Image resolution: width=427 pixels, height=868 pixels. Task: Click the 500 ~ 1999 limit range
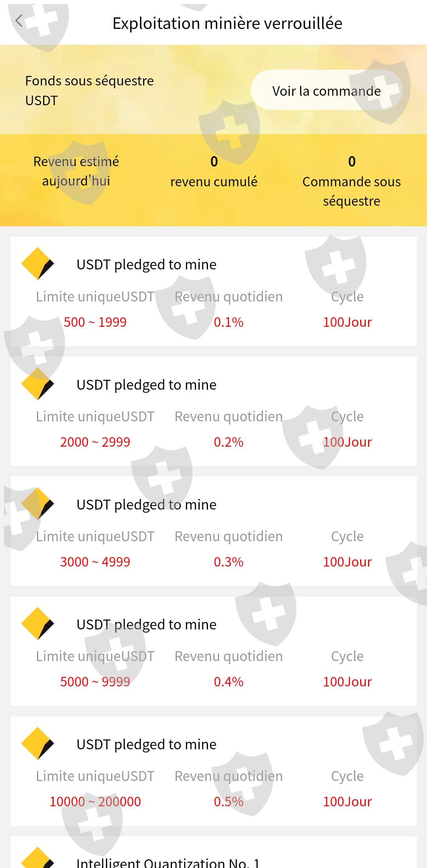(x=95, y=322)
